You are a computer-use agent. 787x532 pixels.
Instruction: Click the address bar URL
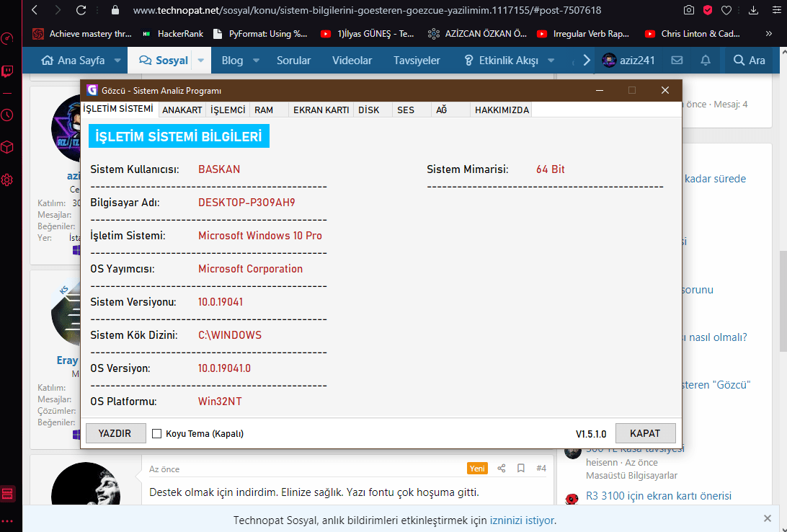click(367, 10)
